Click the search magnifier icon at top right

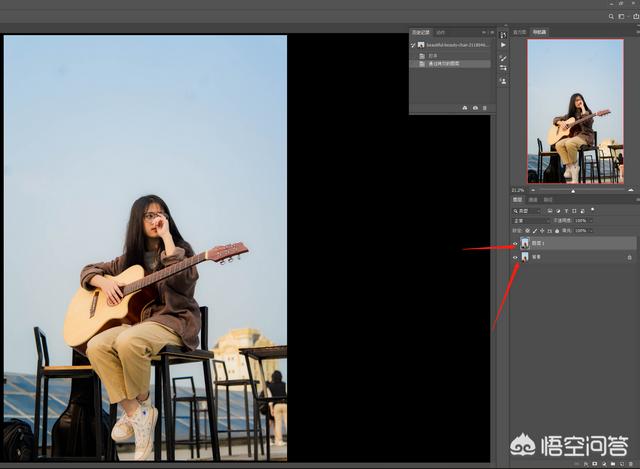coord(611,17)
